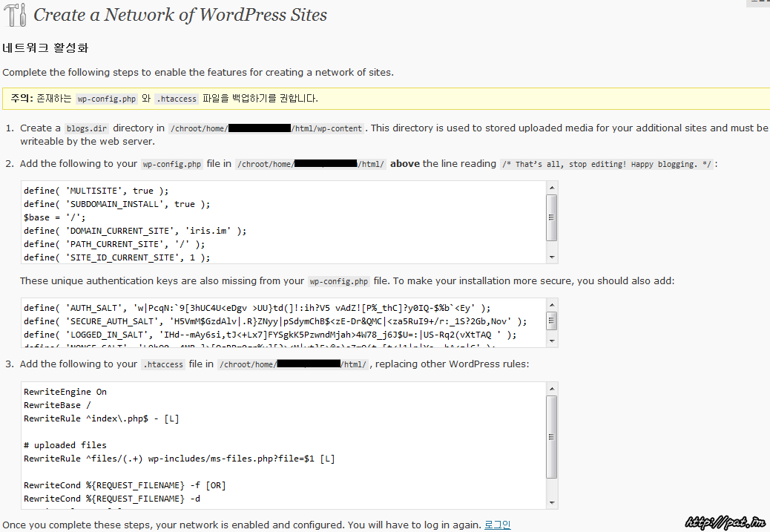Screen dimensions: 770x532
Task: Click scrollbar thumb in AUTH_SALT code box
Action: pos(552,321)
